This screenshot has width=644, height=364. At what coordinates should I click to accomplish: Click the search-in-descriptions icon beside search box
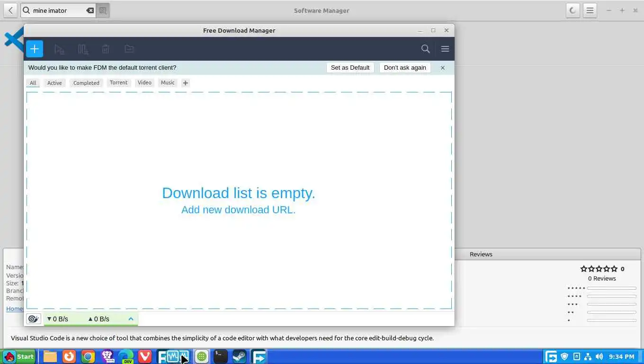pyautogui.click(x=103, y=10)
